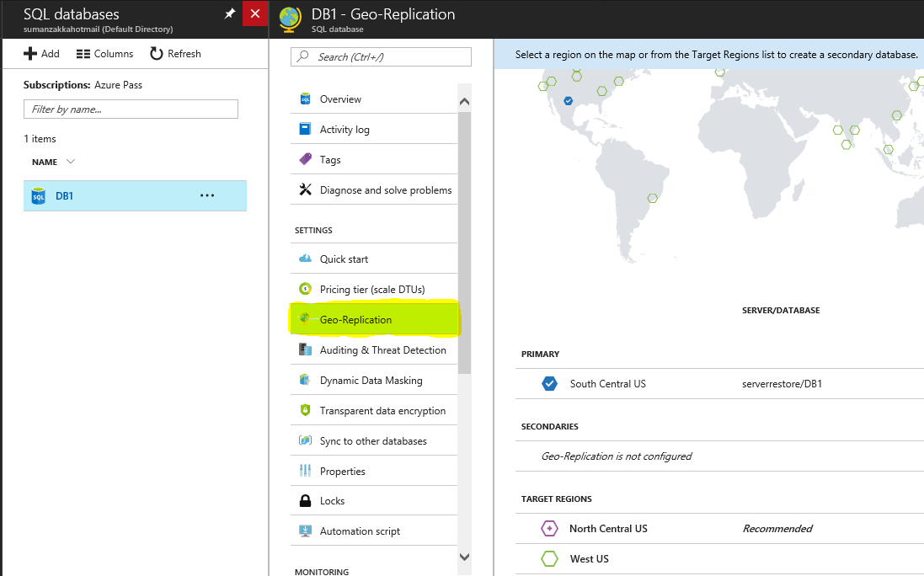Click the settings menu scrollbar thumb
Screen dimensions: 924x576
464,243
